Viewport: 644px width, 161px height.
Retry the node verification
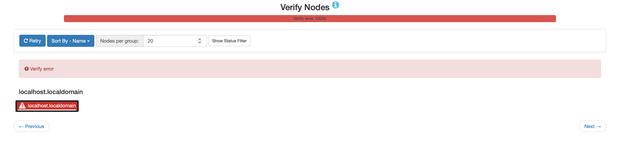(32, 41)
